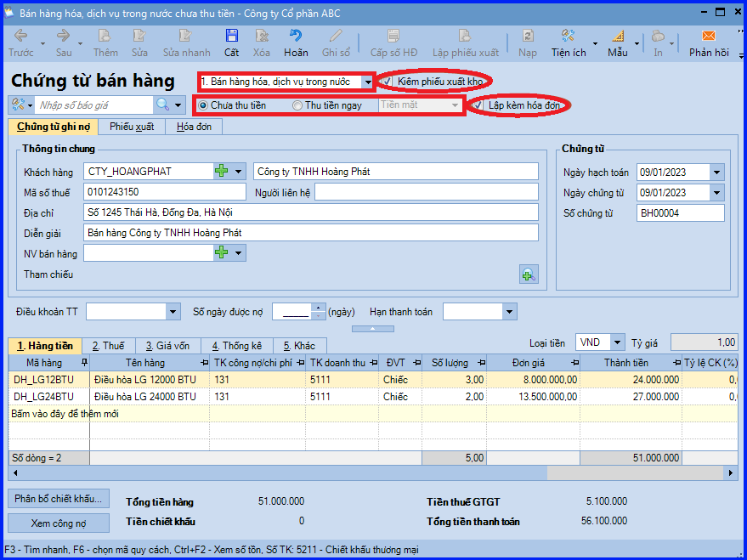Click the Thêm (Add) toolbar icon
747x560 pixels.
(x=105, y=37)
